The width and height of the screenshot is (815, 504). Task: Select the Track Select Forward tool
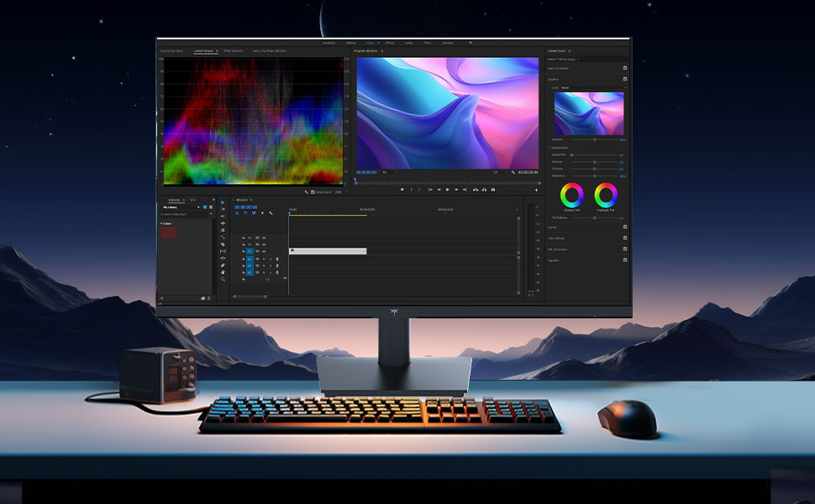pyautogui.click(x=223, y=209)
